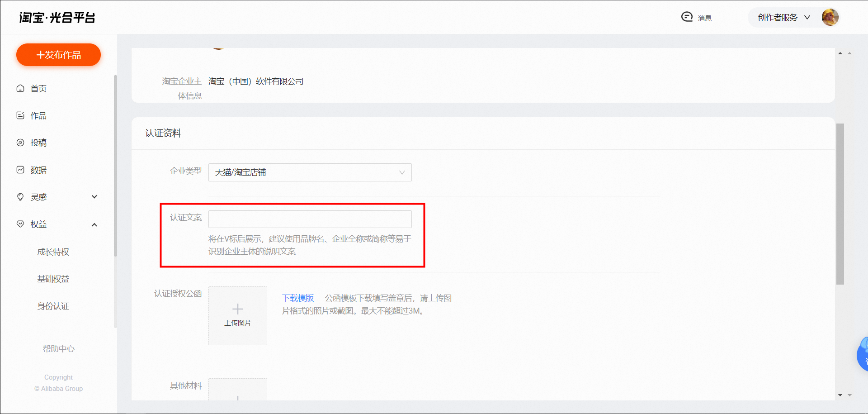868x414 pixels.
Task: Click the 发布作品 publish button
Action: coord(58,55)
